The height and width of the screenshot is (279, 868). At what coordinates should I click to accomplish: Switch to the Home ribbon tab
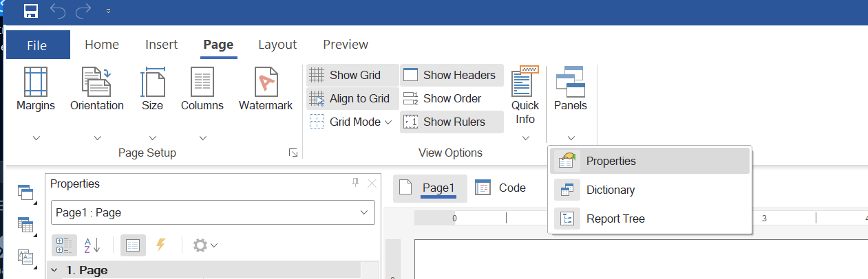[x=102, y=45]
